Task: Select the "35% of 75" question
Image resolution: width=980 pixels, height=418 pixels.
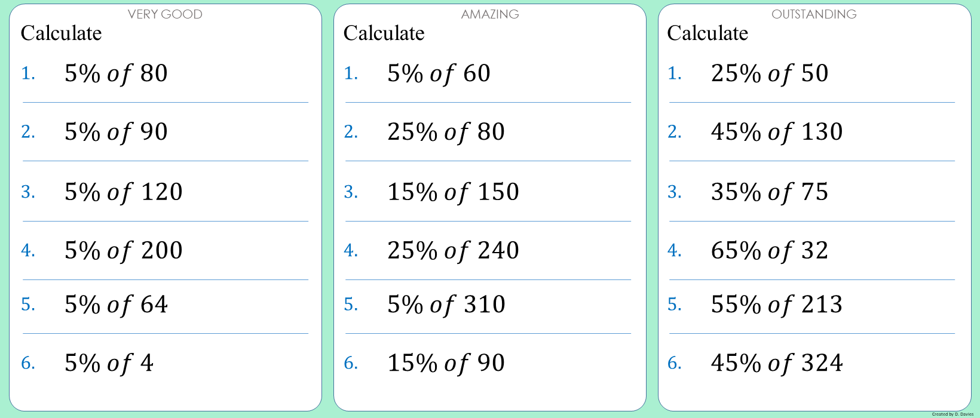Action: pos(770,192)
